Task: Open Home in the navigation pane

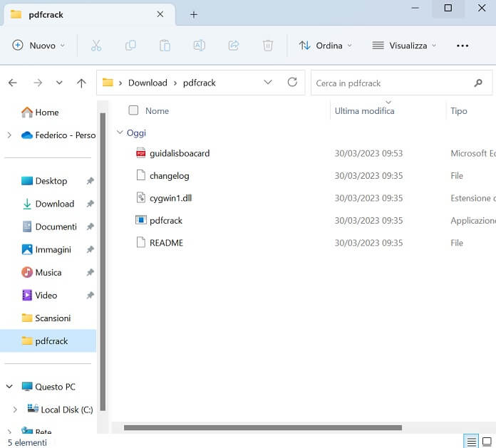Action: pyautogui.click(x=40, y=113)
